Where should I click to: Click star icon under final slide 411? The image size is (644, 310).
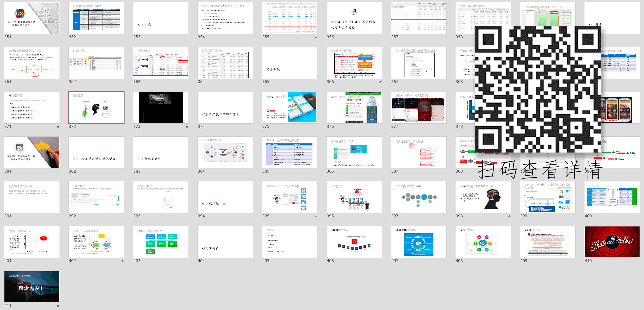pyautogui.click(x=58, y=306)
